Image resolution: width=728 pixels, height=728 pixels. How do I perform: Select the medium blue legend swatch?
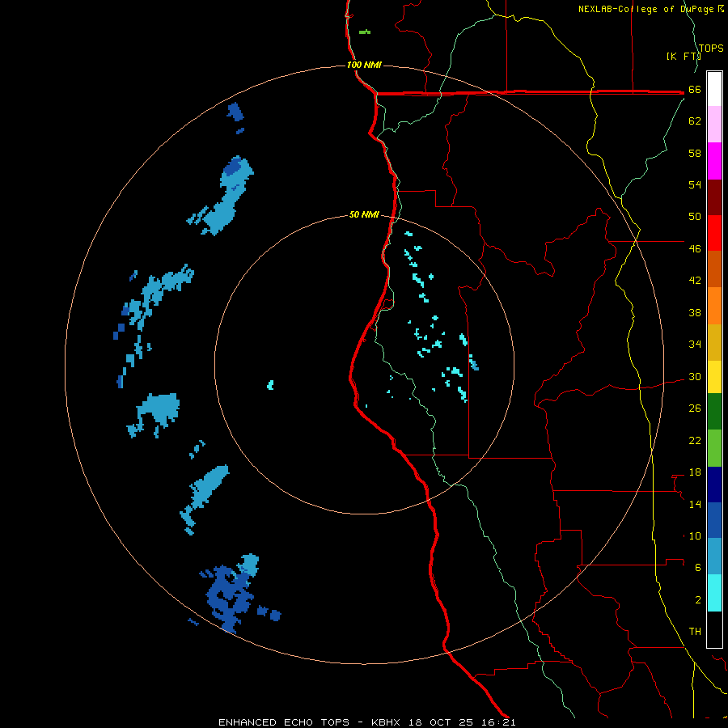coord(714,520)
